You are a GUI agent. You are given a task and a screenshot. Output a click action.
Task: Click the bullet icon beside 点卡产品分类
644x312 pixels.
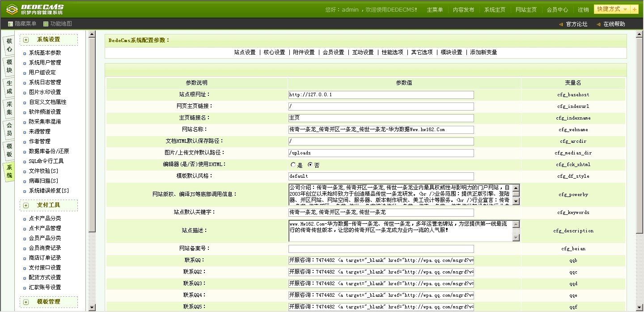point(25,219)
